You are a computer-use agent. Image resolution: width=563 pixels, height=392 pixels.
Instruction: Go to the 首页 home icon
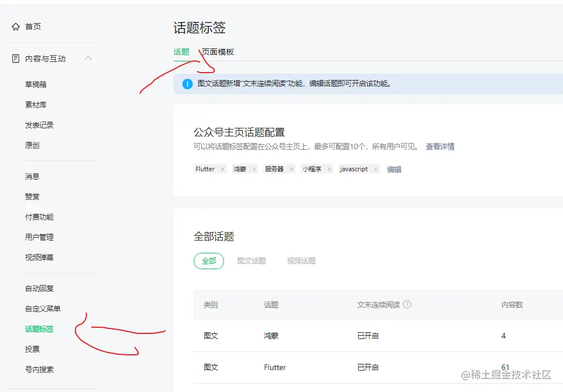[16, 26]
